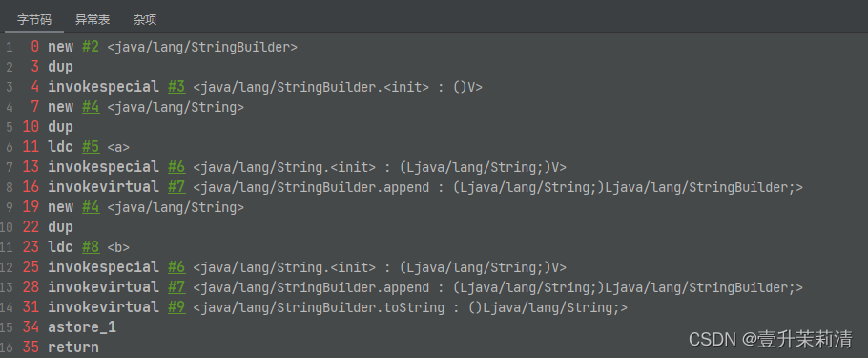The image size is (868, 358).
Task: Open the #7 append link at offset 16
Action: click(x=176, y=187)
